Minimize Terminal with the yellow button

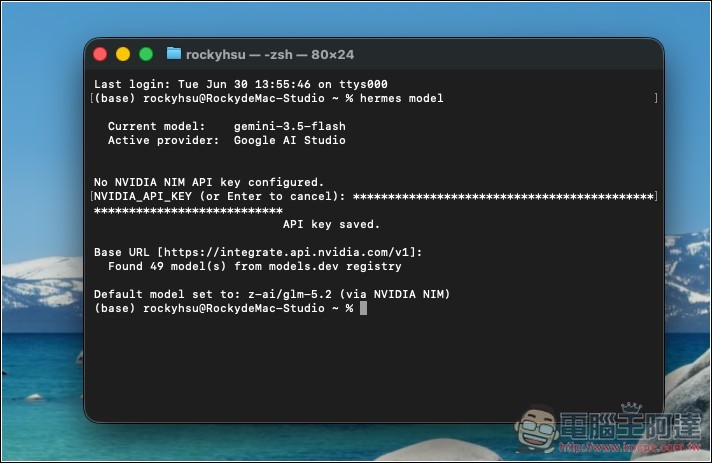coord(123,54)
